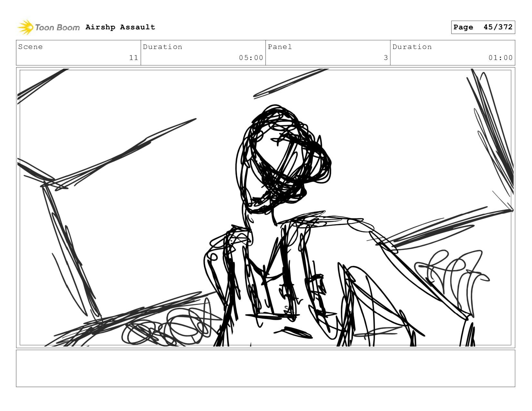Select the 'Airshp Assault' project title
Viewport: 532px width, 411px height.
(120, 27)
